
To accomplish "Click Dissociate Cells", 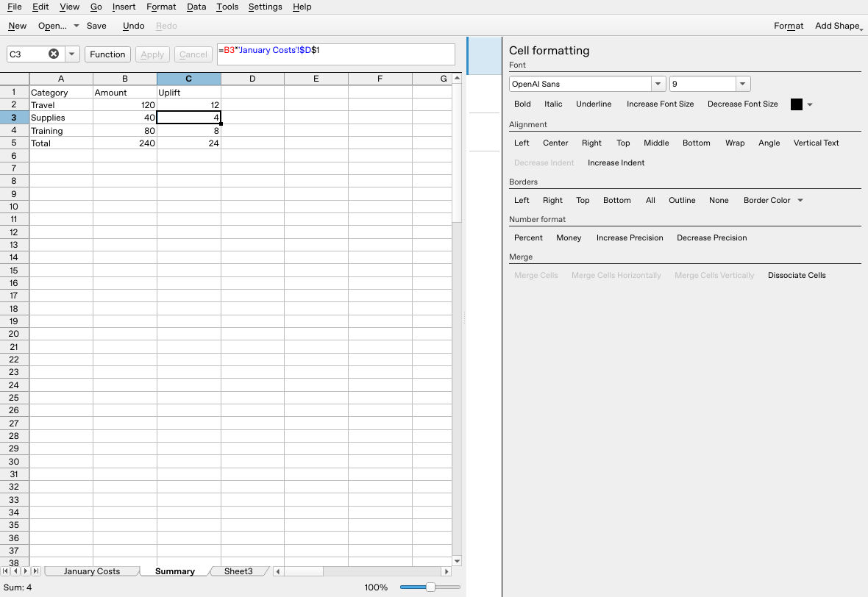I will 797,276.
